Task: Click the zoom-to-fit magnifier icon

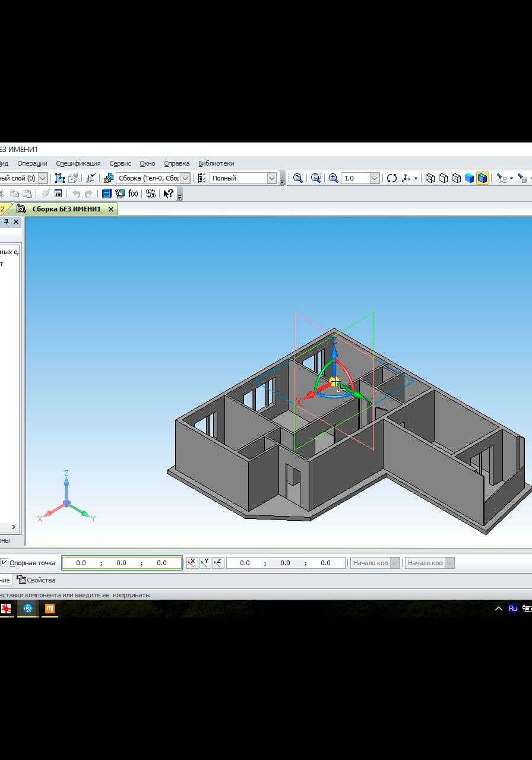Action: point(297,178)
